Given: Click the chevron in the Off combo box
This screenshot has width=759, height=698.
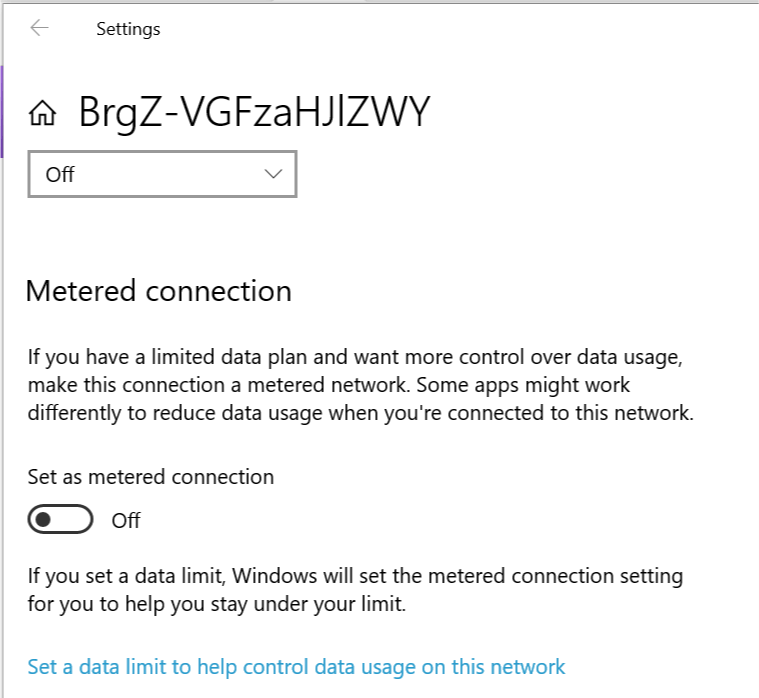Looking at the screenshot, I should pyautogui.click(x=273, y=174).
